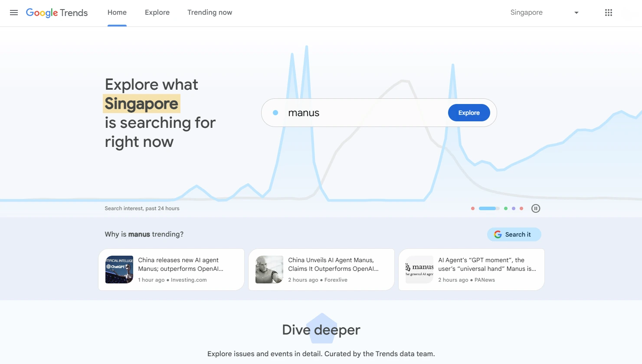
Task: Go to Trending now tab
Action: pos(210,13)
